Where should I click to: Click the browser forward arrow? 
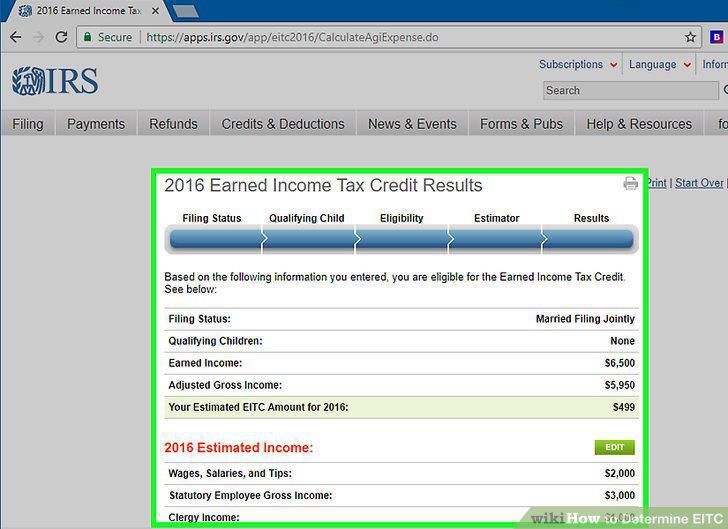[39, 37]
